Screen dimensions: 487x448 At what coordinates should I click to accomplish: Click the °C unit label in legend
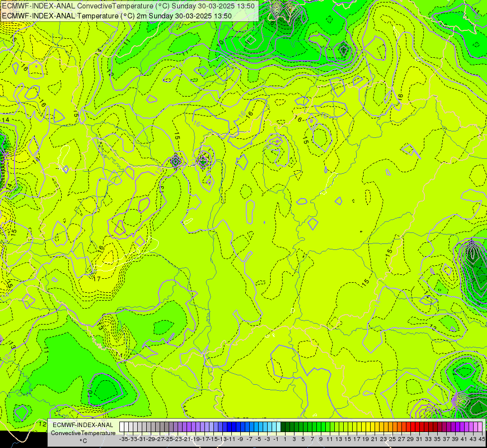pyautogui.click(x=83, y=441)
